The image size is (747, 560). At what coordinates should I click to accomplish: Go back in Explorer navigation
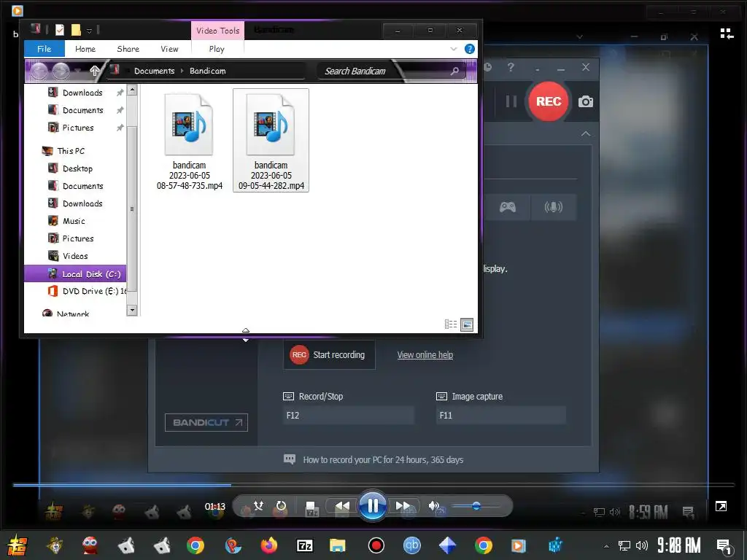tap(39, 71)
